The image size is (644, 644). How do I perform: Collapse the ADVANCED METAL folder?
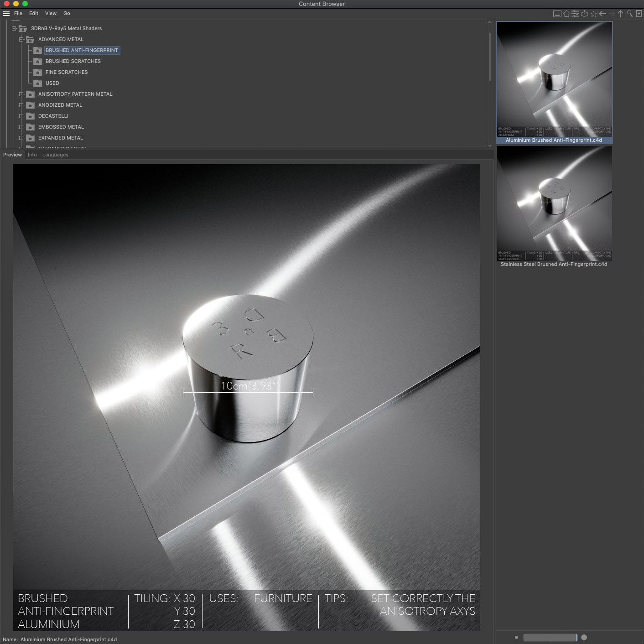tap(21, 39)
